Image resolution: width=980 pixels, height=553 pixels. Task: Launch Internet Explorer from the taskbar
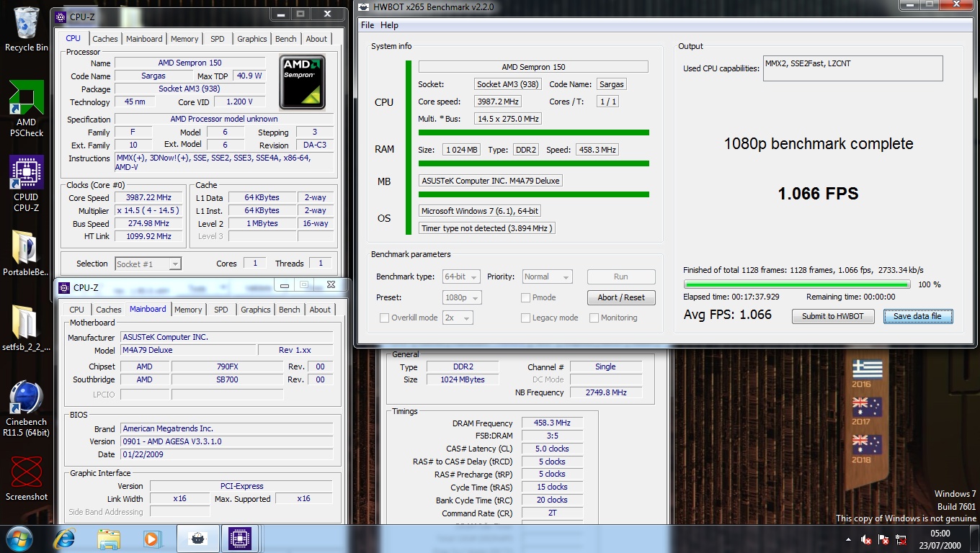(x=65, y=539)
